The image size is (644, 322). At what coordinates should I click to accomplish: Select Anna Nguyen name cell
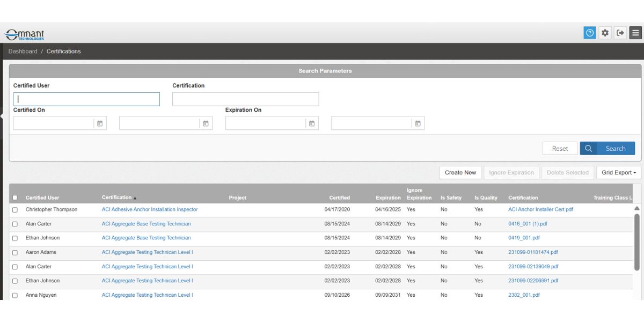click(x=41, y=295)
